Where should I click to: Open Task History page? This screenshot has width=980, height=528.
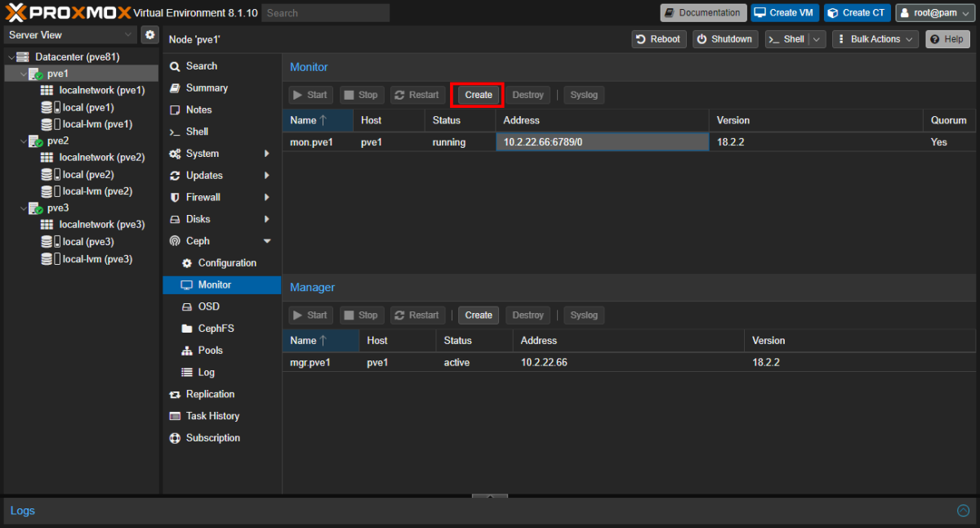click(212, 416)
